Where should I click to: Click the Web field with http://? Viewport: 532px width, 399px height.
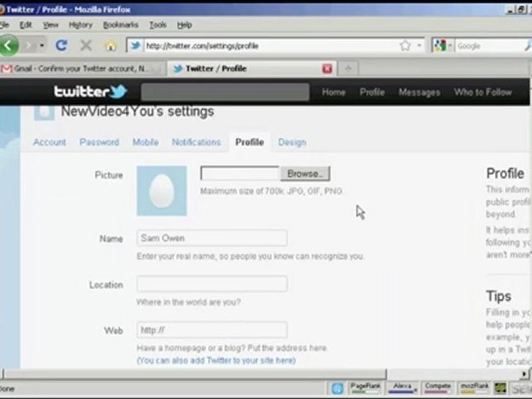(x=212, y=330)
